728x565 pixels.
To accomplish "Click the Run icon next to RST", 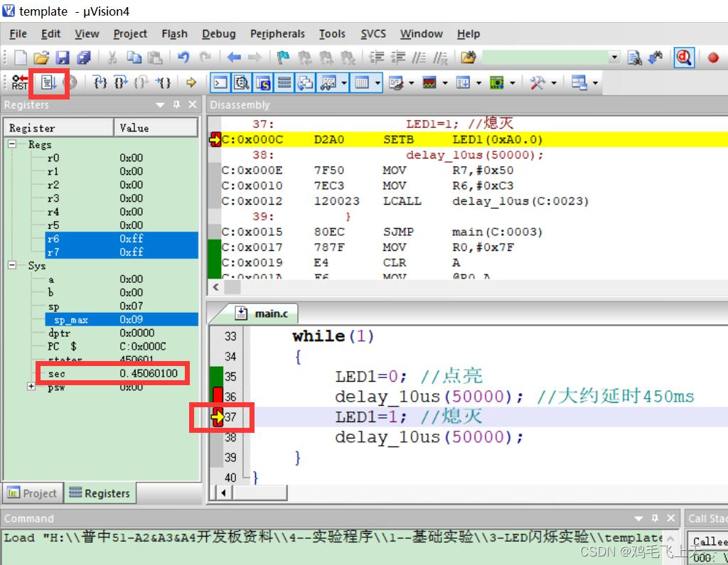I will tap(48, 82).
